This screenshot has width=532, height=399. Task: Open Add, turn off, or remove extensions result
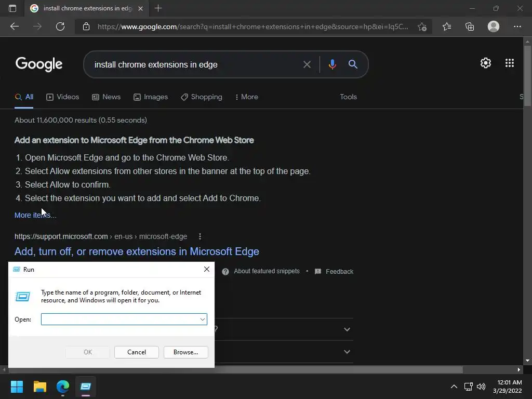pyautogui.click(x=137, y=251)
